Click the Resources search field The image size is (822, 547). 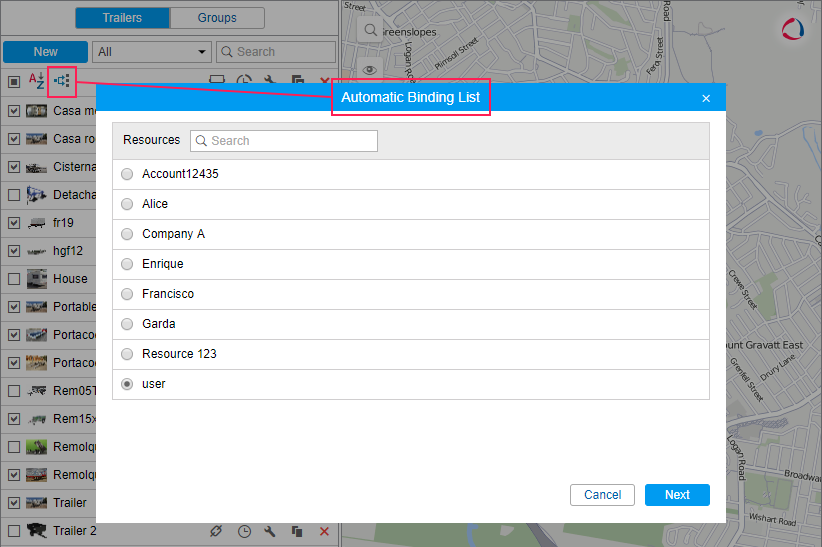[284, 141]
